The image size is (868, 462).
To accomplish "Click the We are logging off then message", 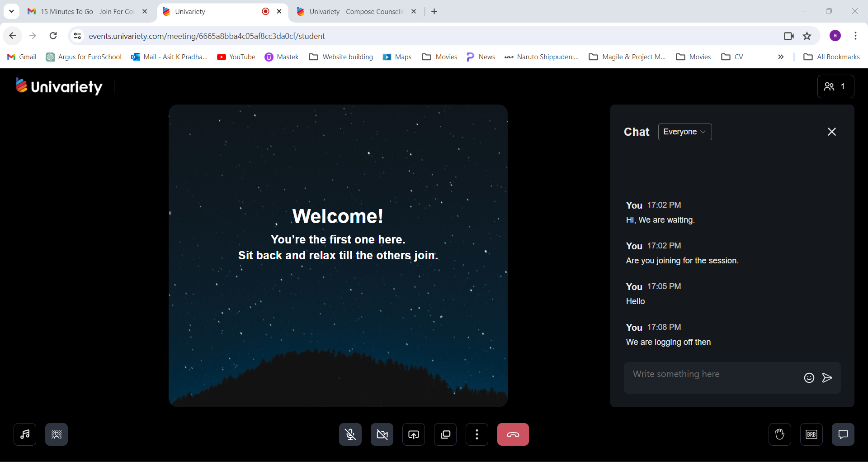I will [x=668, y=342].
